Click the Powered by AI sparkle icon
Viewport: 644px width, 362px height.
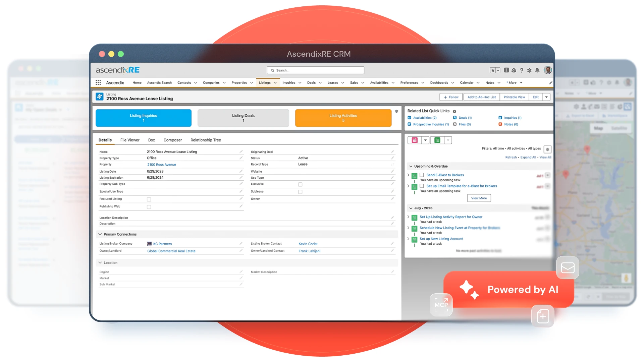pyautogui.click(x=469, y=289)
